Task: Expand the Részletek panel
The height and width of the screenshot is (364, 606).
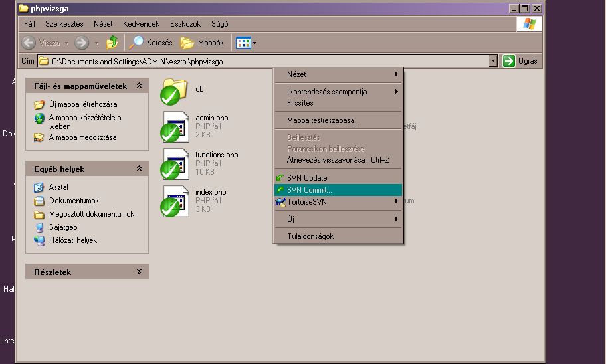Action: pos(139,272)
